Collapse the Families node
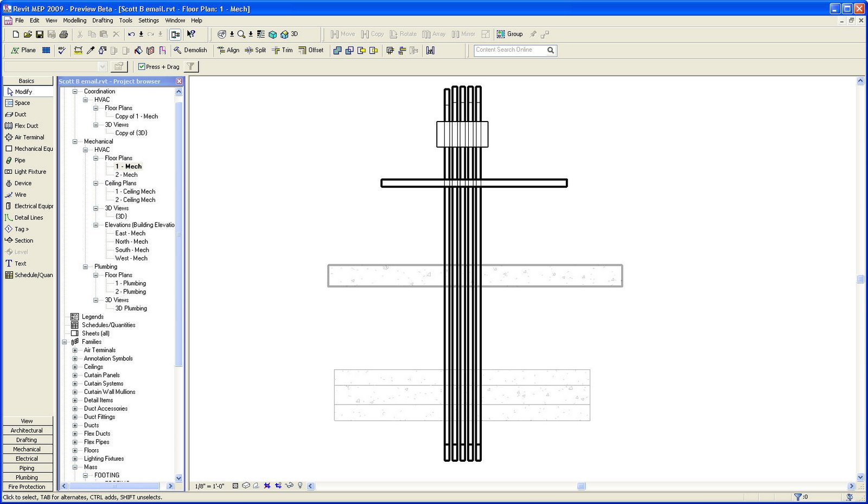 coord(65,342)
